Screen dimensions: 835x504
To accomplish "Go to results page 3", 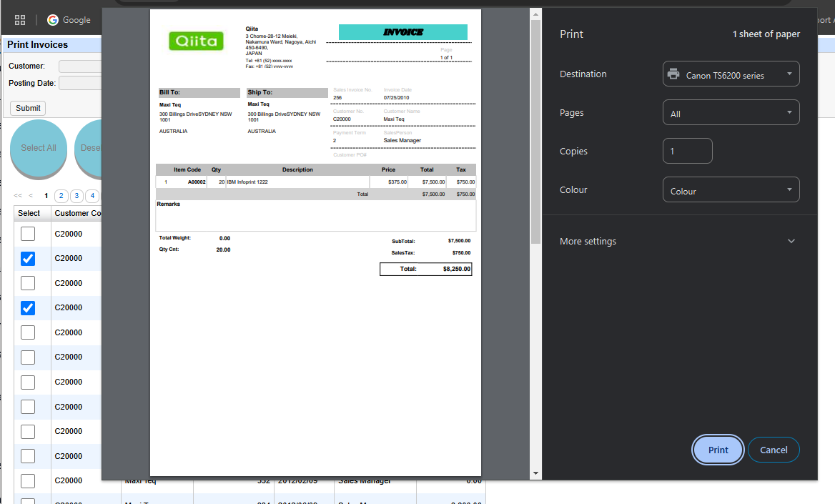I will [76, 196].
